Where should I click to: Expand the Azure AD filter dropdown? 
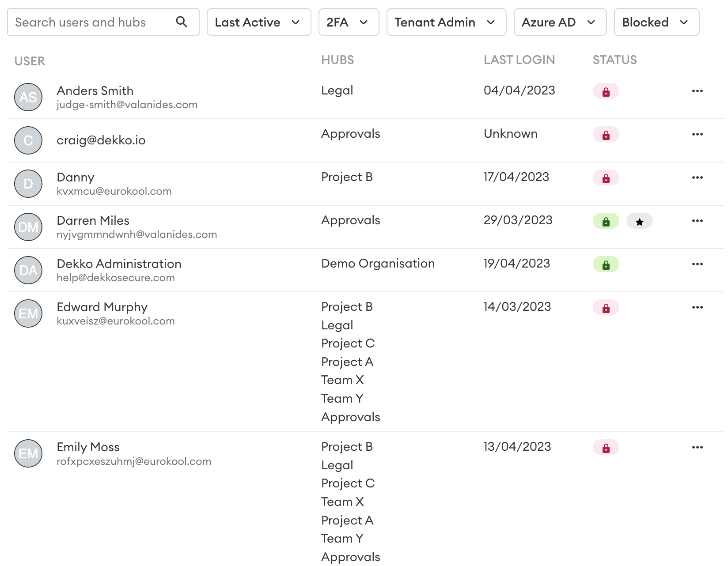click(x=560, y=22)
